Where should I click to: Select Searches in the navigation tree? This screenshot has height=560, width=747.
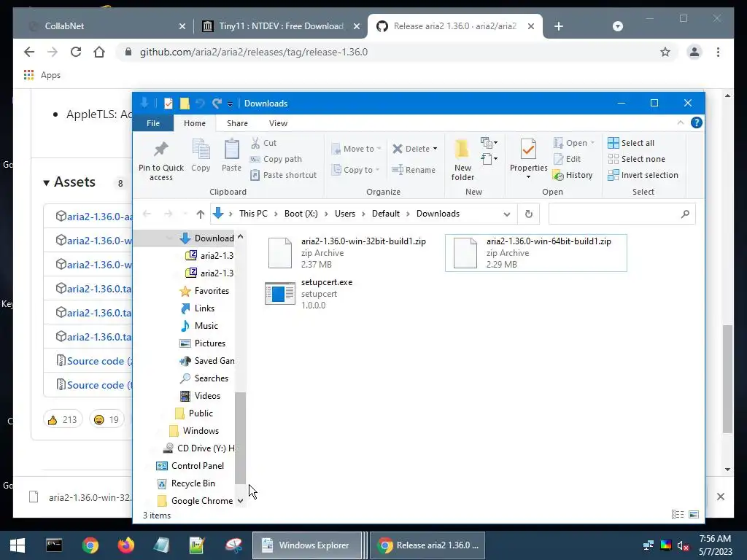click(x=205, y=378)
